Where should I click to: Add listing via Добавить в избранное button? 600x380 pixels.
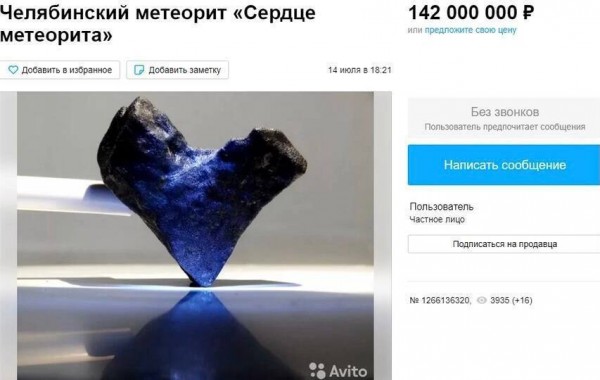(x=60, y=70)
